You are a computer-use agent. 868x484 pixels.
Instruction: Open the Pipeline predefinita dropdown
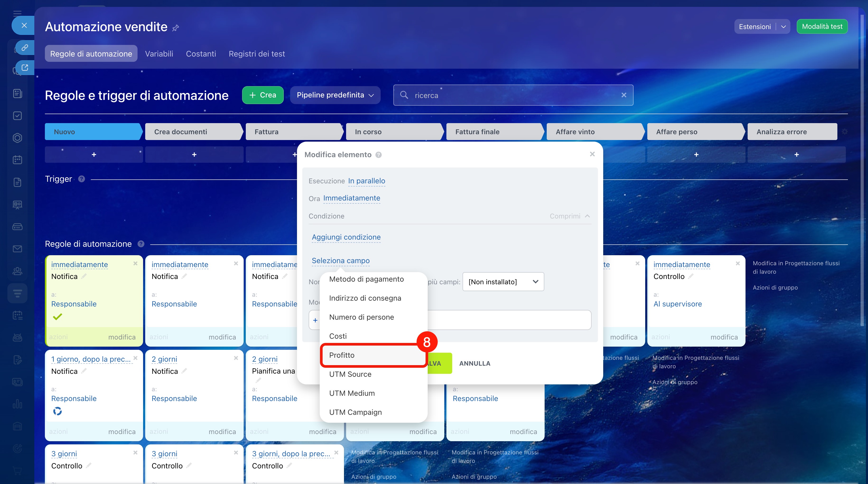point(335,95)
